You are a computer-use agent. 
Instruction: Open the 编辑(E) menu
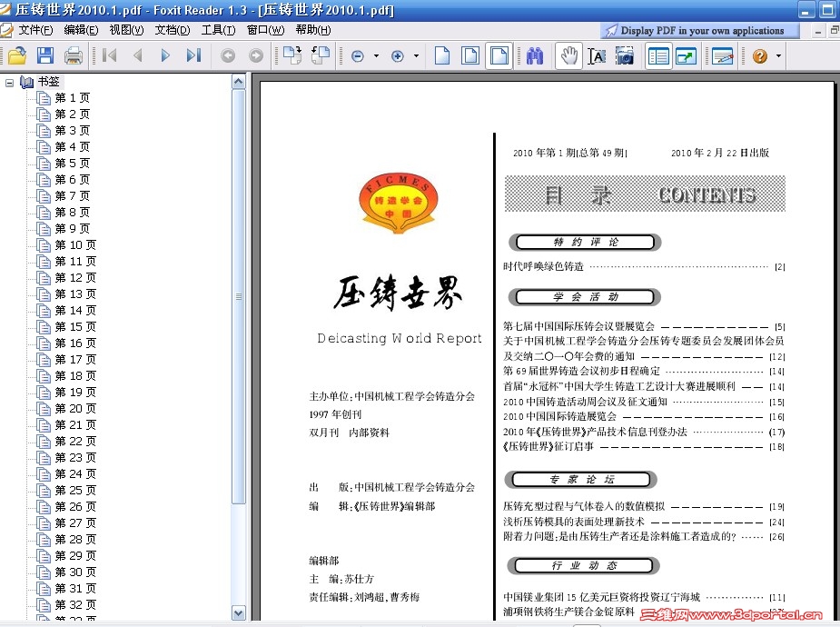[81, 30]
